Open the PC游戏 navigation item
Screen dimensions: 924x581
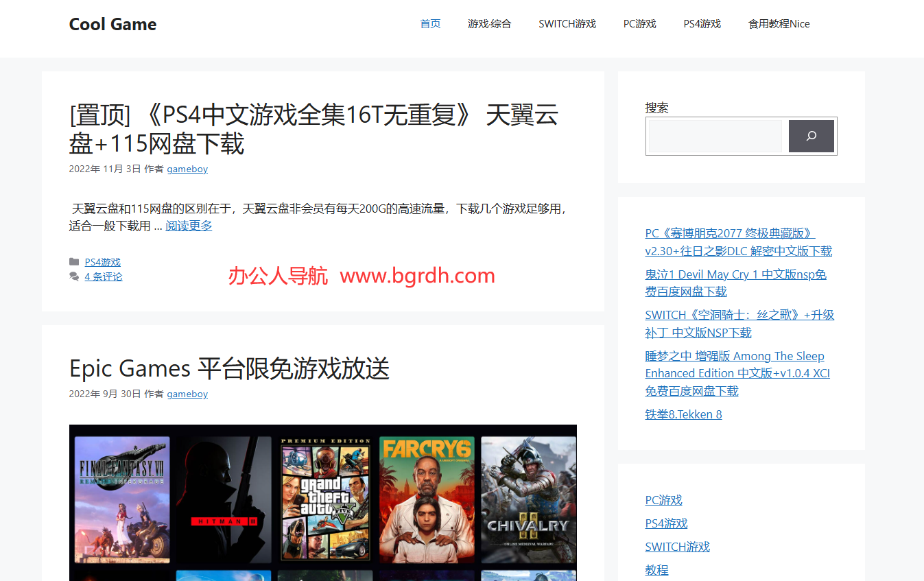[x=640, y=24]
